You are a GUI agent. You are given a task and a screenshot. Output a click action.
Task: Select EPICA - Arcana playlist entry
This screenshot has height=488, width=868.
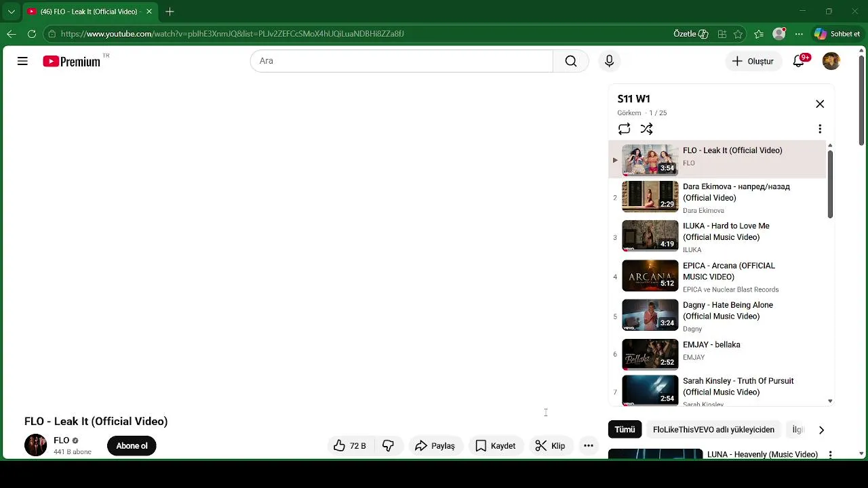click(x=717, y=277)
